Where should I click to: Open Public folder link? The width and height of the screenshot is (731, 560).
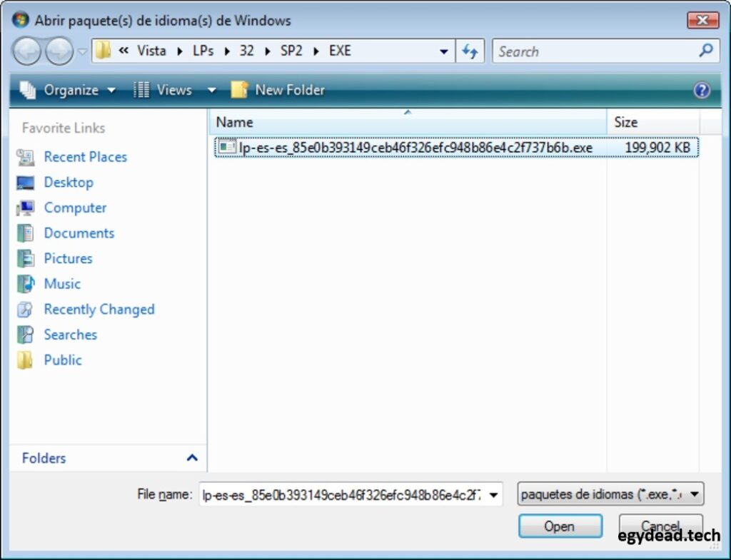63,360
